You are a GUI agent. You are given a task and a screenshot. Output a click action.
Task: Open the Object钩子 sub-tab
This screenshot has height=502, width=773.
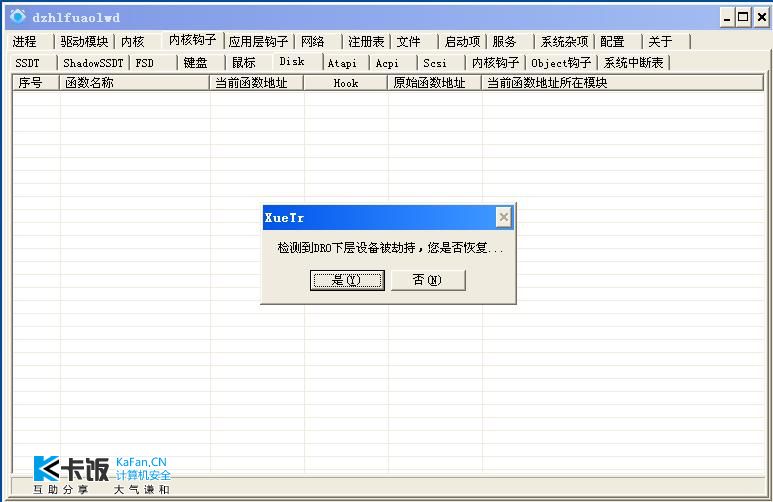[562, 63]
